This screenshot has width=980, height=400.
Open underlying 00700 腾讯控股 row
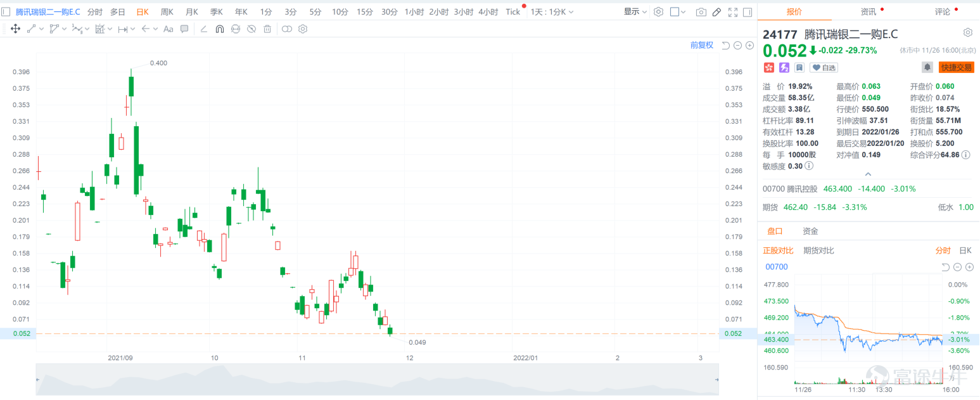868,189
